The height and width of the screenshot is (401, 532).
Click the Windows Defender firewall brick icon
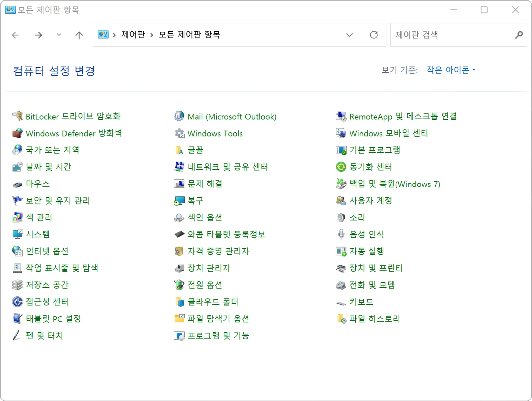[17, 133]
